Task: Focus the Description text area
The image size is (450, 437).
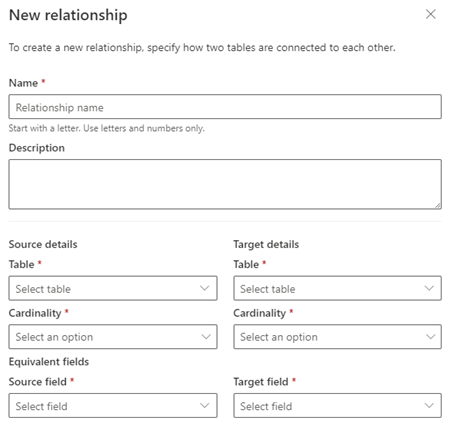Action: [225, 184]
